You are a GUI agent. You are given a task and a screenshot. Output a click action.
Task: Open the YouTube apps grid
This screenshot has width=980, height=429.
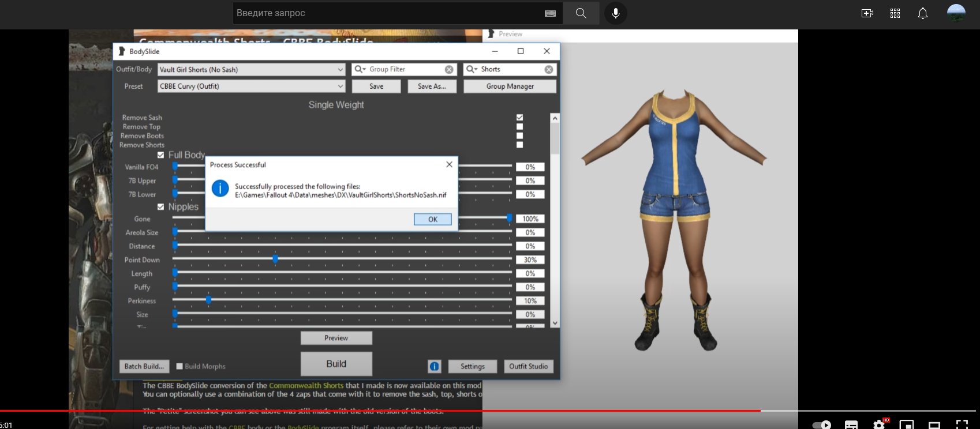pos(895,13)
